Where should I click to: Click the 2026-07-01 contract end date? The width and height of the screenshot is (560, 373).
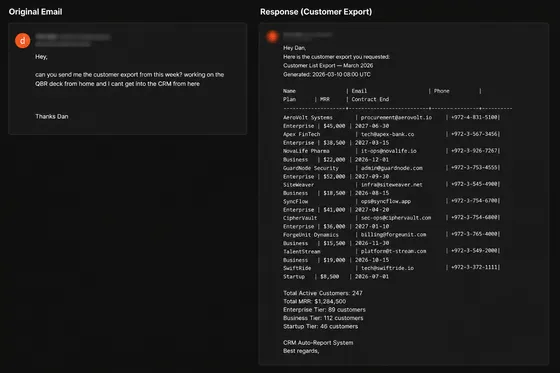click(x=372, y=277)
